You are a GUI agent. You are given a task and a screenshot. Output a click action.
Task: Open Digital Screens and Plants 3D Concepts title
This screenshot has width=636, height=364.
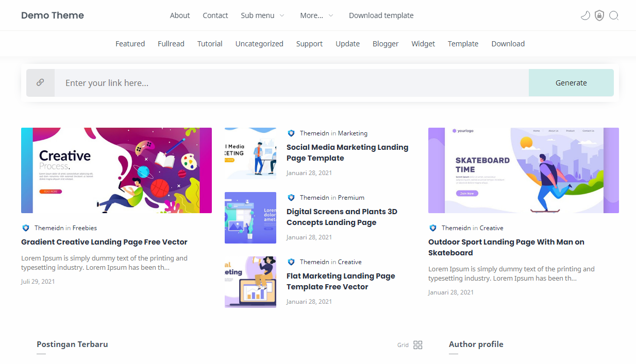click(342, 217)
